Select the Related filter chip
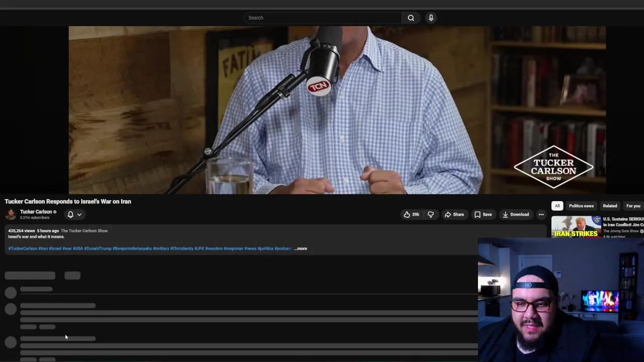This screenshot has width=644, height=362. (x=610, y=206)
